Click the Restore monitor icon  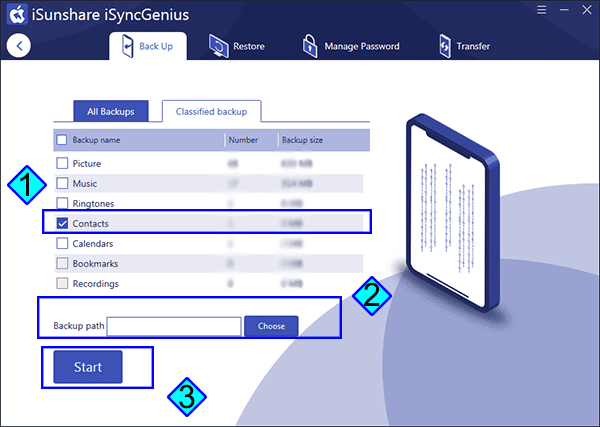coord(218,46)
